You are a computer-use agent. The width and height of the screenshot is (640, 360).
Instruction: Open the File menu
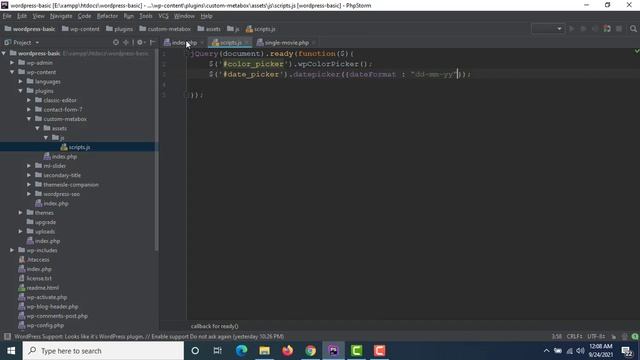[x=7, y=16]
